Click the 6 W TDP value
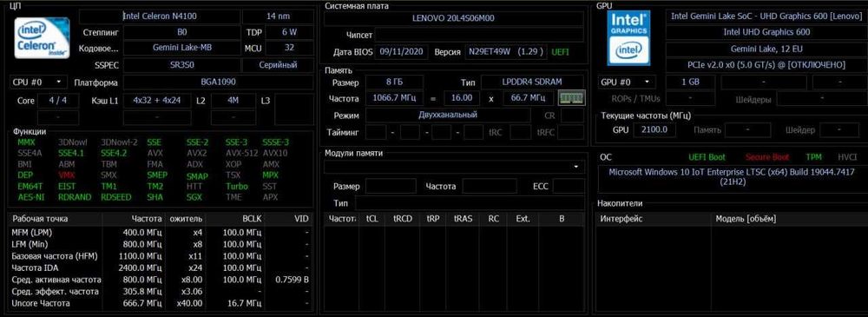The width and height of the screenshot is (868, 317). click(x=289, y=32)
